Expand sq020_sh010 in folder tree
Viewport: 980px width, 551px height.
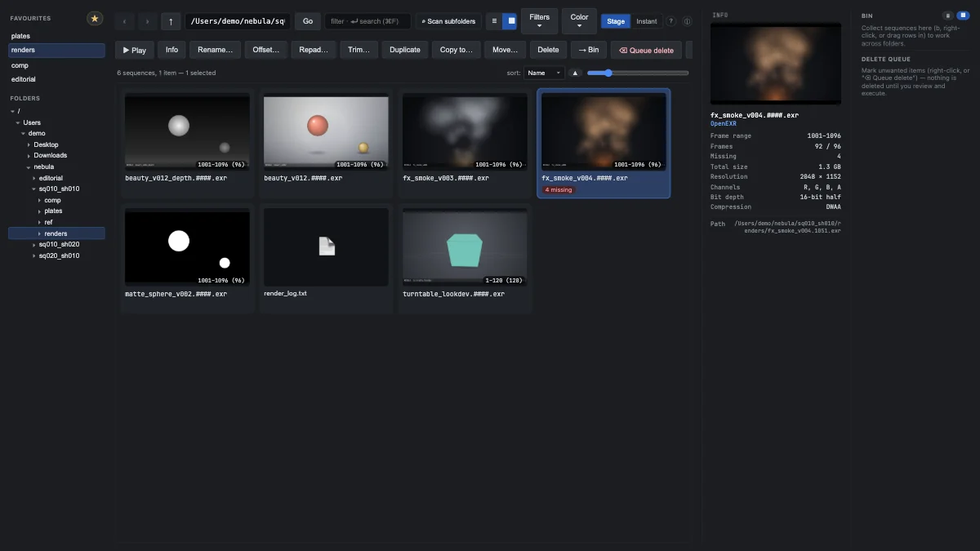[x=33, y=256]
